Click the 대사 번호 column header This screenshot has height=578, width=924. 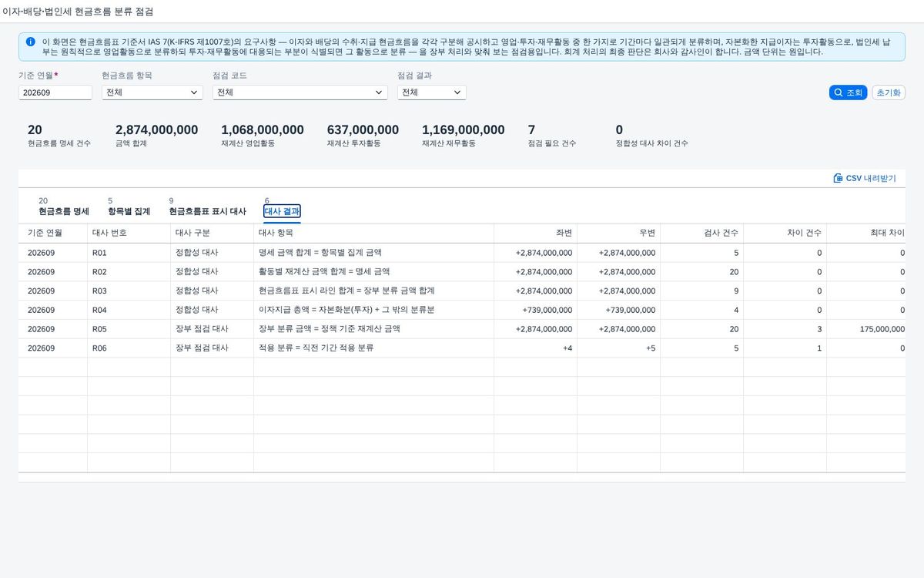[x=129, y=233]
